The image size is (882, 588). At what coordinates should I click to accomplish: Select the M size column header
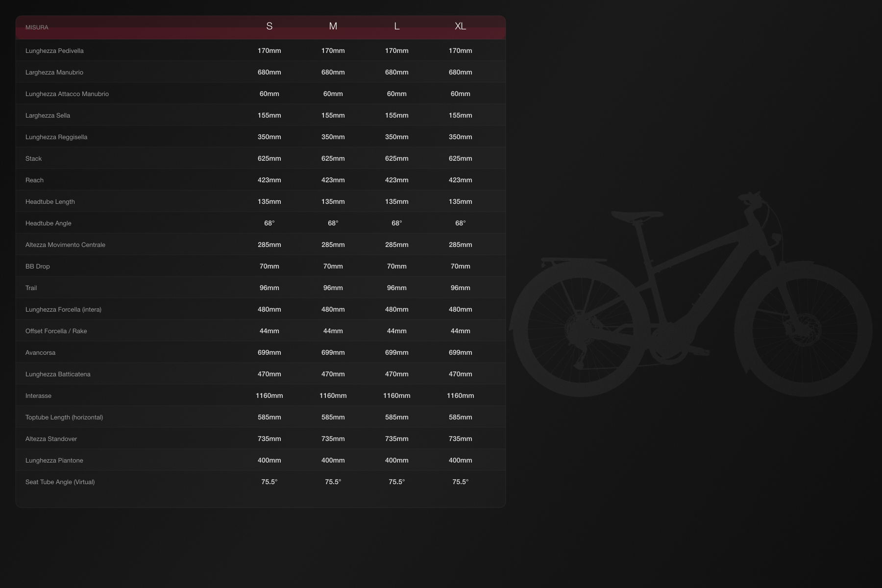click(x=333, y=26)
